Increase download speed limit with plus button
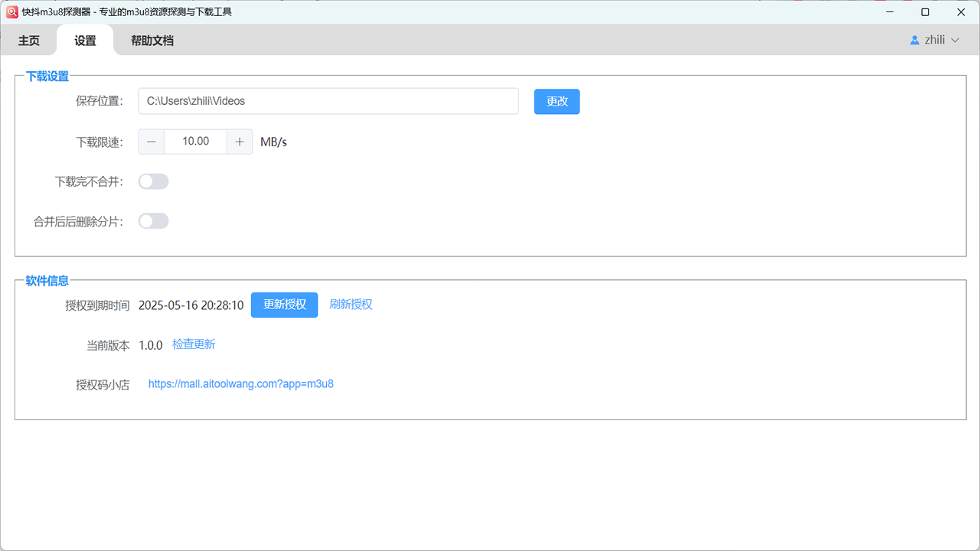Viewport: 980px width, 551px height. tap(240, 142)
